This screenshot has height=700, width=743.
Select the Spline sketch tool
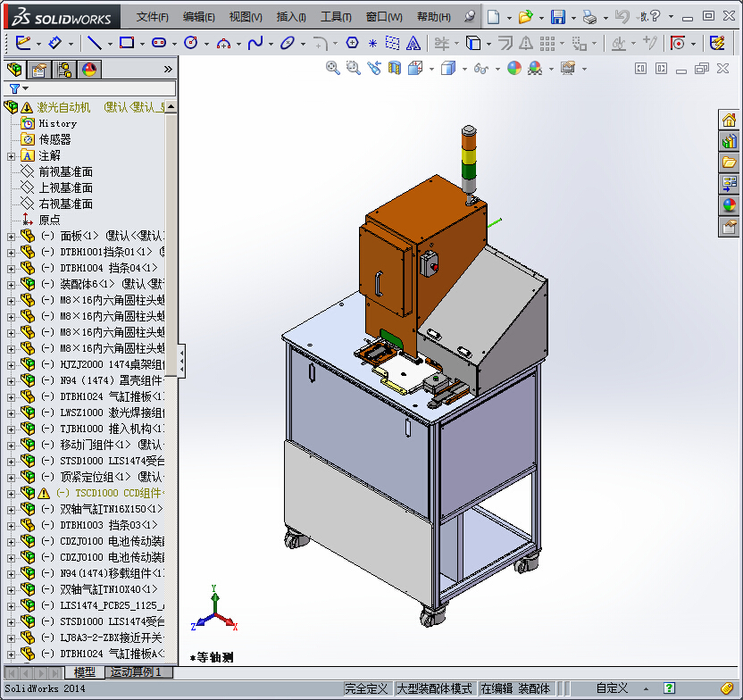tap(255, 43)
